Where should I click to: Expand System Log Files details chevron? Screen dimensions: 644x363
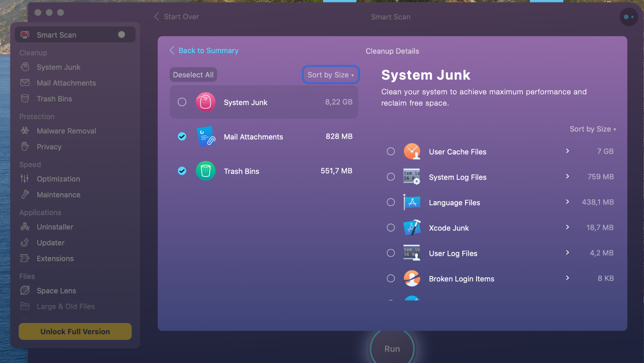pyautogui.click(x=567, y=176)
